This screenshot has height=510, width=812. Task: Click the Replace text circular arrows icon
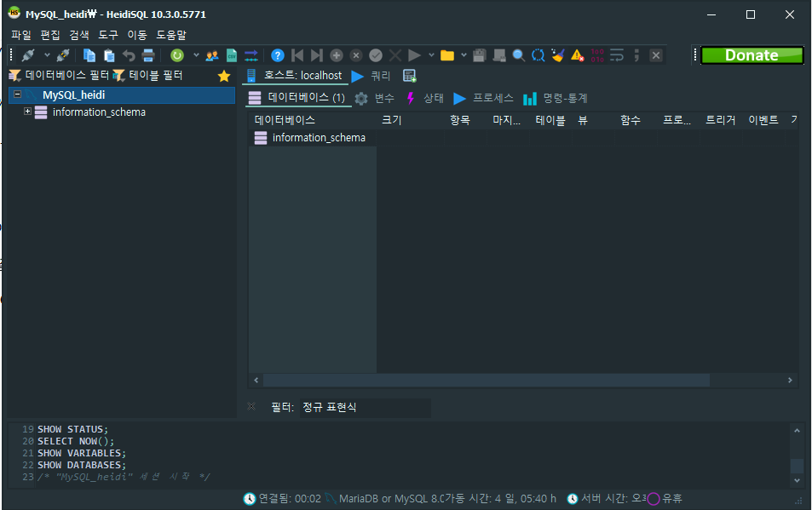pyautogui.click(x=538, y=55)
